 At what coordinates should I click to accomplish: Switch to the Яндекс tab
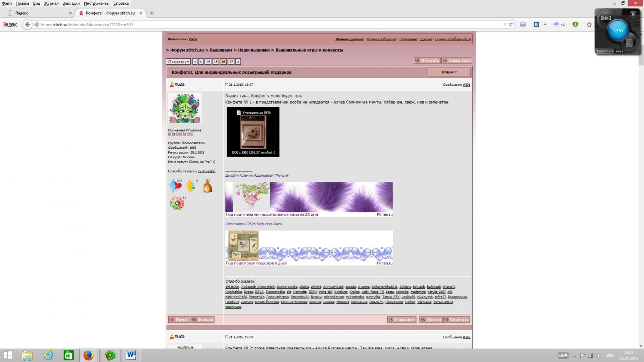(39, 13)
